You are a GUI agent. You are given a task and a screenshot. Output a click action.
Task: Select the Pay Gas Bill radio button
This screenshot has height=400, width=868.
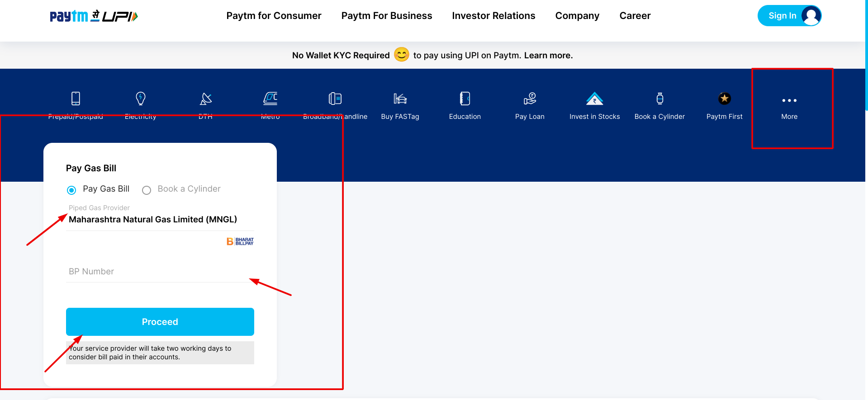(71, 190)
